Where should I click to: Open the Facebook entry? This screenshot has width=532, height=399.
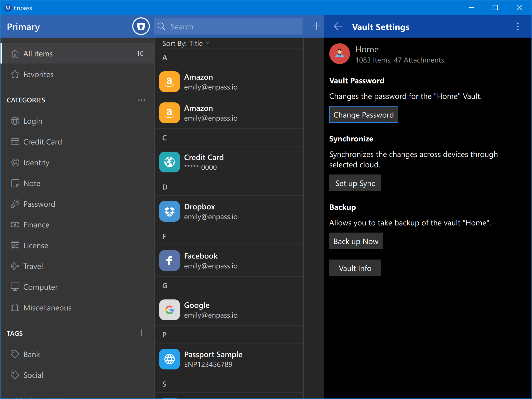[x=229, y=261]
